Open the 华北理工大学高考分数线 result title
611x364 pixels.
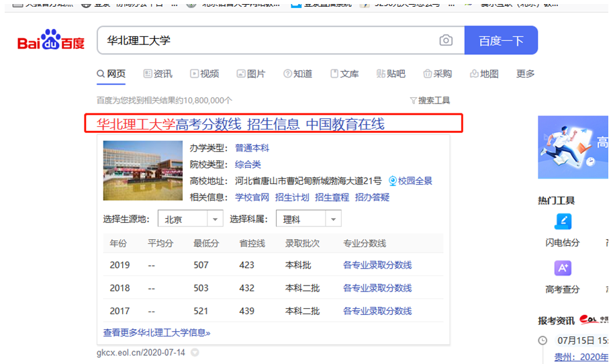(240, 124)
